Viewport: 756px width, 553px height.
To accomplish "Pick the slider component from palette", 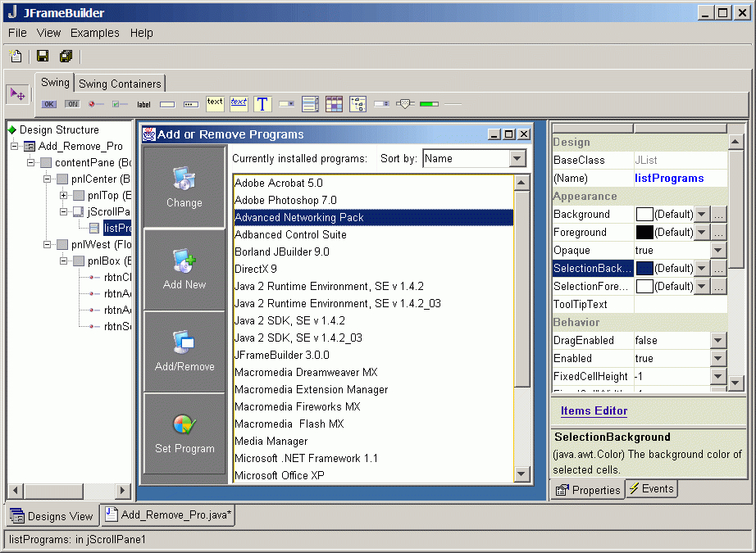I will 405,104.
